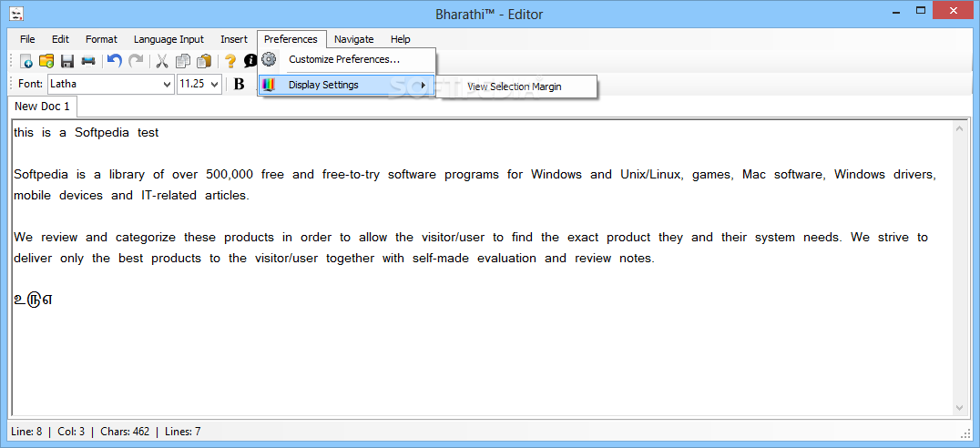The image size is (980, 448).
Task: Open the Format menu
Action: coord(101,39)
